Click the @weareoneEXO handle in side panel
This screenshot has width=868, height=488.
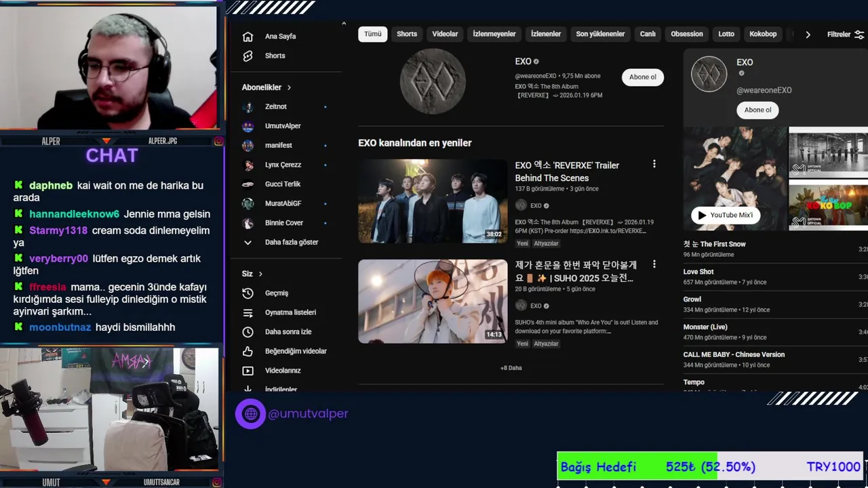click(764, 90)
